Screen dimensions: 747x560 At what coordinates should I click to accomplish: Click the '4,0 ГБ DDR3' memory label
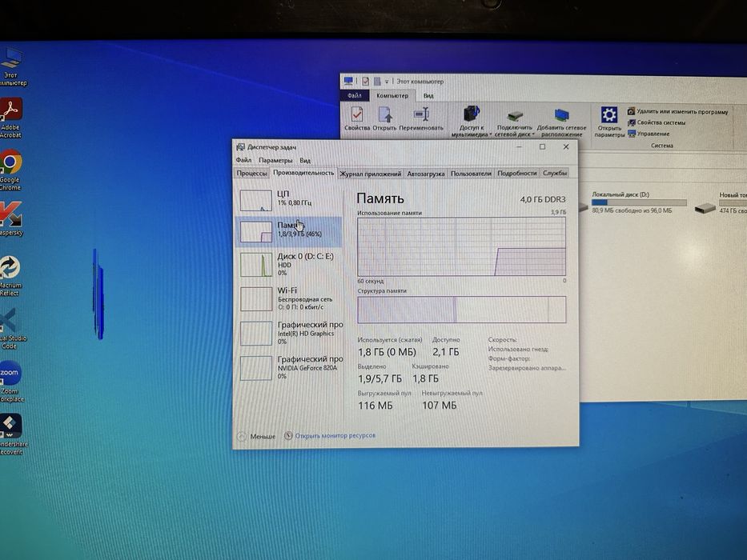coord(543,199)
